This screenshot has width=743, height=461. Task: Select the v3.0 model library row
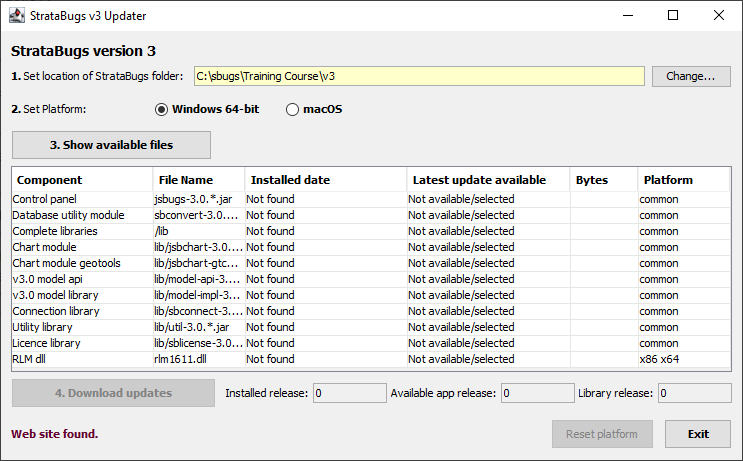click(x=371, y=295)
